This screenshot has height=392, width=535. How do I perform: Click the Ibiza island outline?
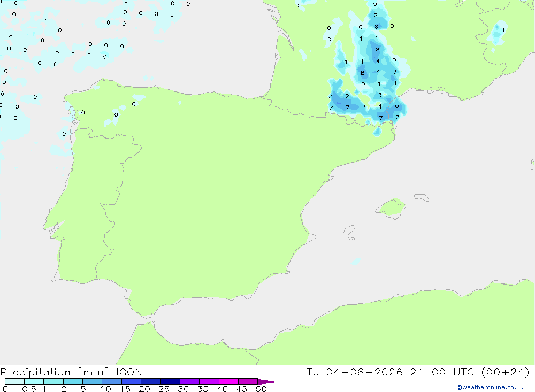[x=349, y=230]
